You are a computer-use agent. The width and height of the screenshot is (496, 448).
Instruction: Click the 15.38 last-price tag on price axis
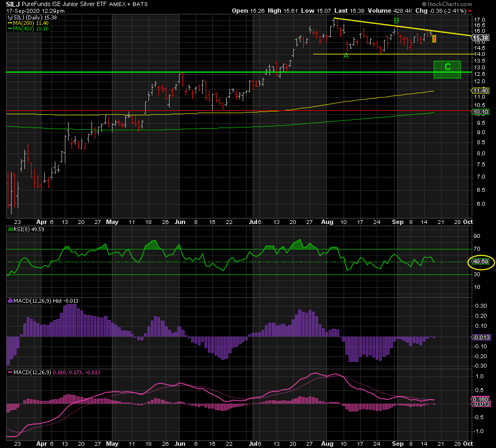(x=481, y=38)
